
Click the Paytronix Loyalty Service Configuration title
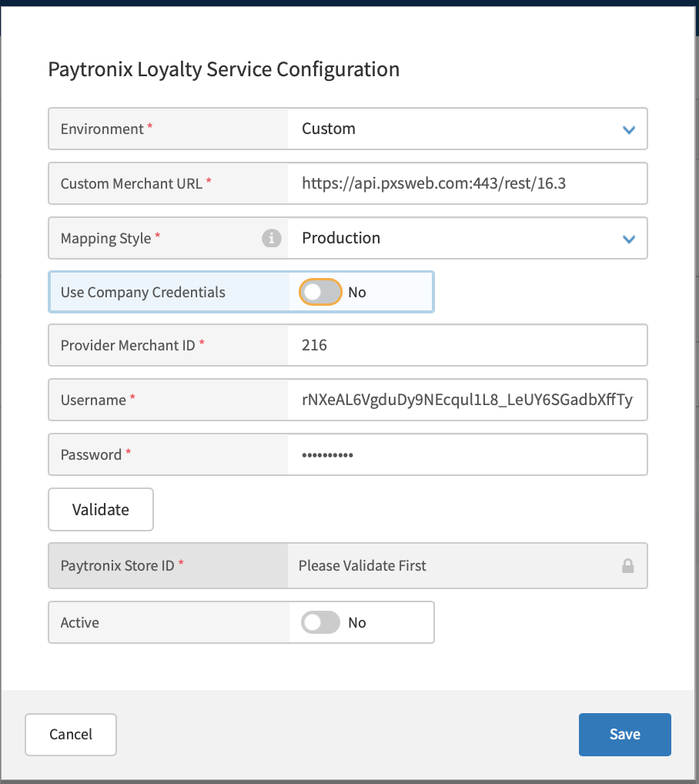click(224, 69)
